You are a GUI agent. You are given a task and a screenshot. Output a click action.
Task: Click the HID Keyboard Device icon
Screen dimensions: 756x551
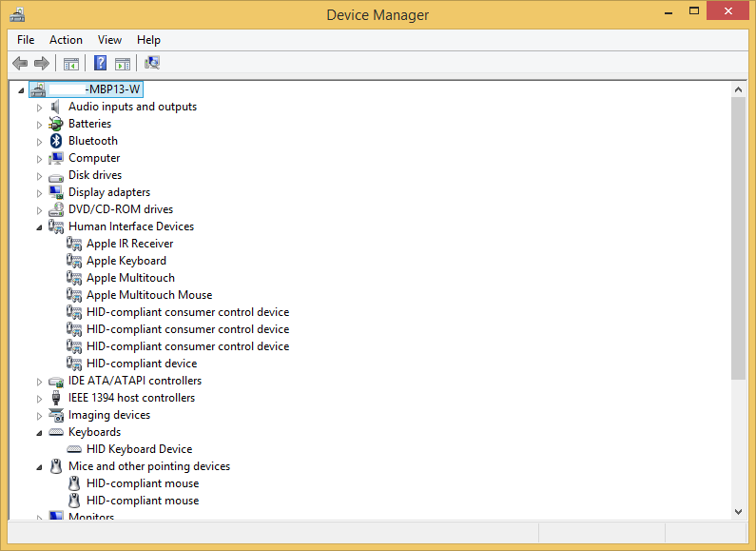[74, 450]
